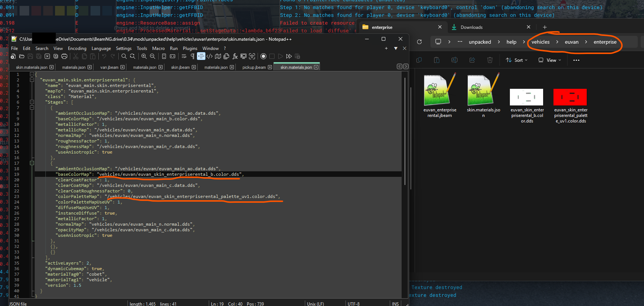Viewport: 644px width, 306px height.
Task: Click the Folder as Workspace icon
Action: (x=243, y=56)
